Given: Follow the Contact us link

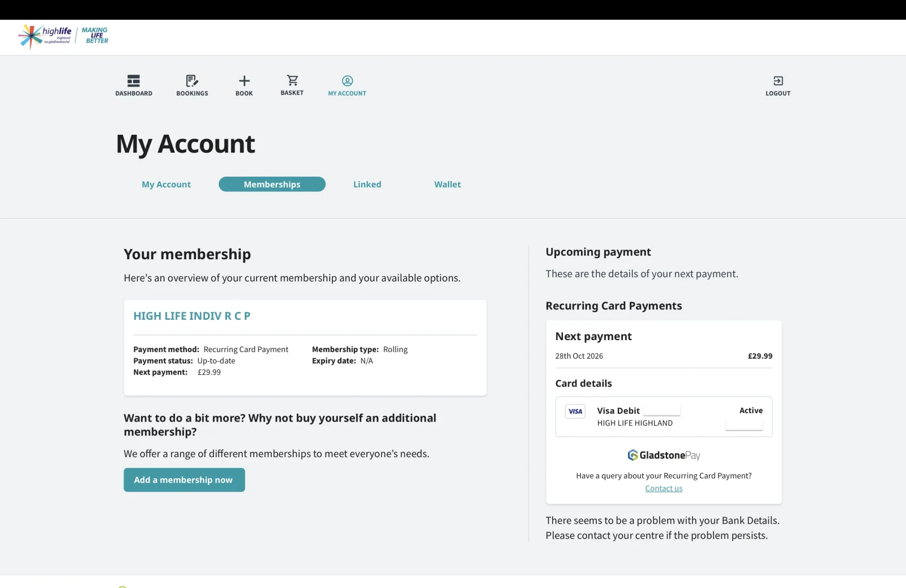Looking at the screenshot, I should coord(664,488).
